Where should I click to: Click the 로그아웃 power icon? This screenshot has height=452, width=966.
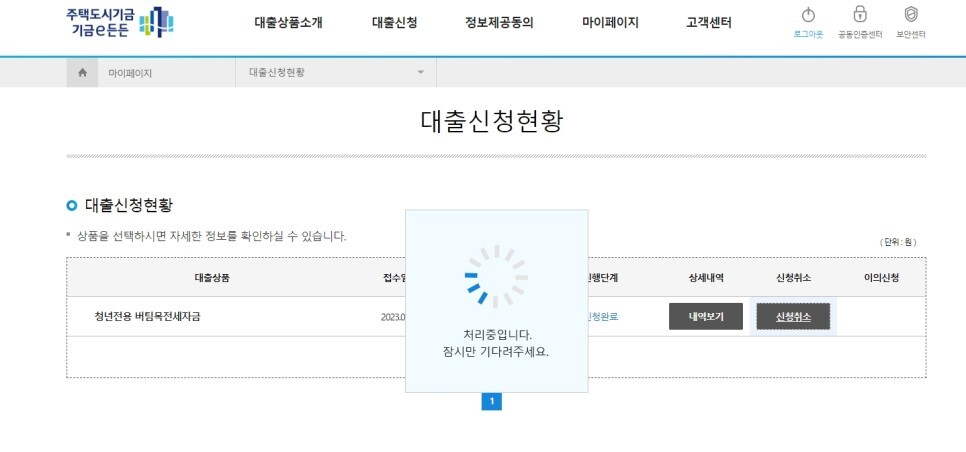click(808, 15)
